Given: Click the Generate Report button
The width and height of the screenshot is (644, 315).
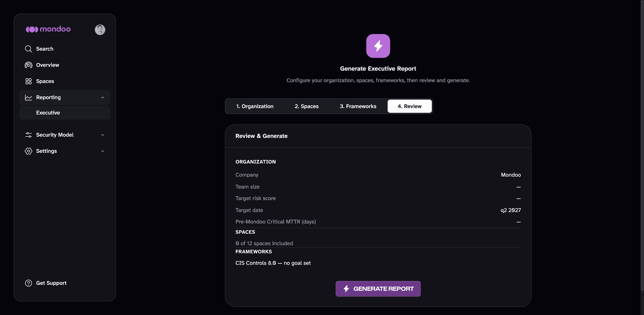Looking at the screenshot, I should pyautogui.click(x=378, y=289).
